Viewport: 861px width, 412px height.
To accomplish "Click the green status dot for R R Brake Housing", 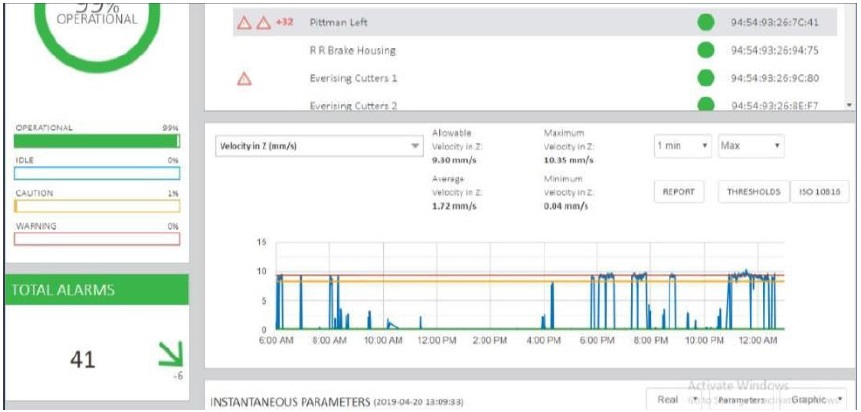I will (706, 50).
